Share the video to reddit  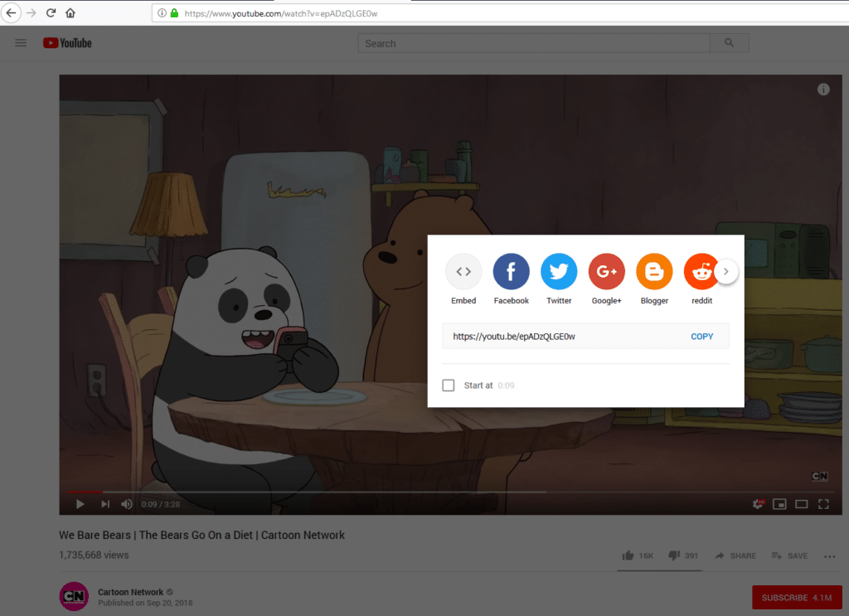[x=701, y=271]
